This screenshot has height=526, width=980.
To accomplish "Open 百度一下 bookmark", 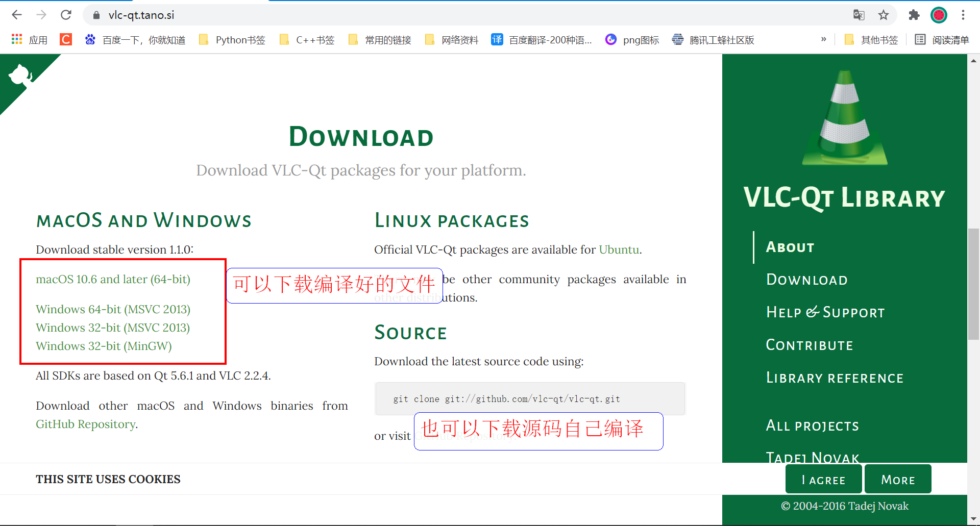I will (135, 40).
